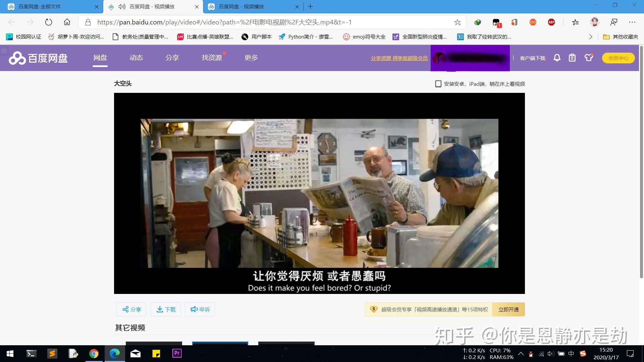This screenshot has width=644, height=362.
Task: Open 用户脚本 bookmark
Action: click(x=257, y=37)
